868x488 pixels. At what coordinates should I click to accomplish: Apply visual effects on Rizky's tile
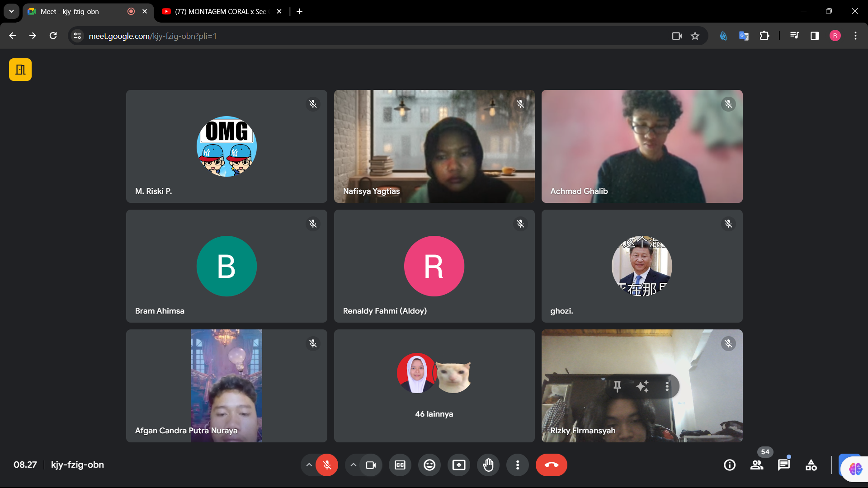tap(642, 386)
